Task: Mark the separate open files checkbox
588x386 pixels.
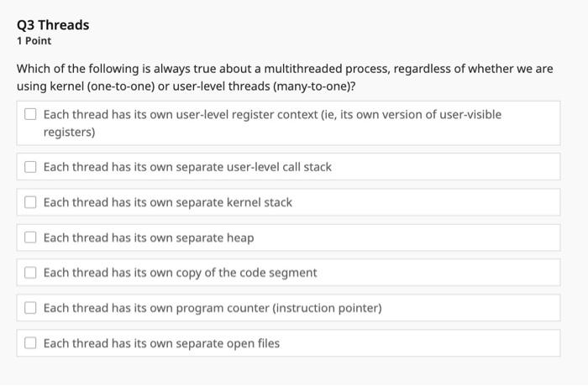Action: point(30,343)
